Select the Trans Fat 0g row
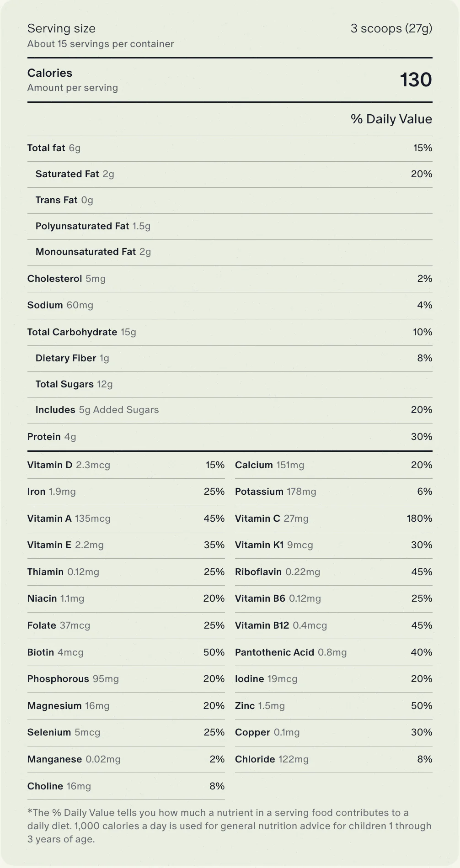The image size is (460, 868). [230, 200]
